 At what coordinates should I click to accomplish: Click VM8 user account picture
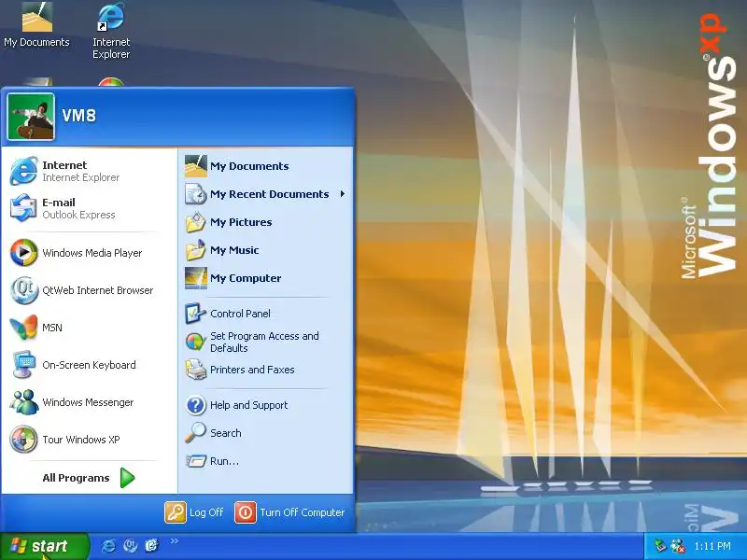click(31, 117)
